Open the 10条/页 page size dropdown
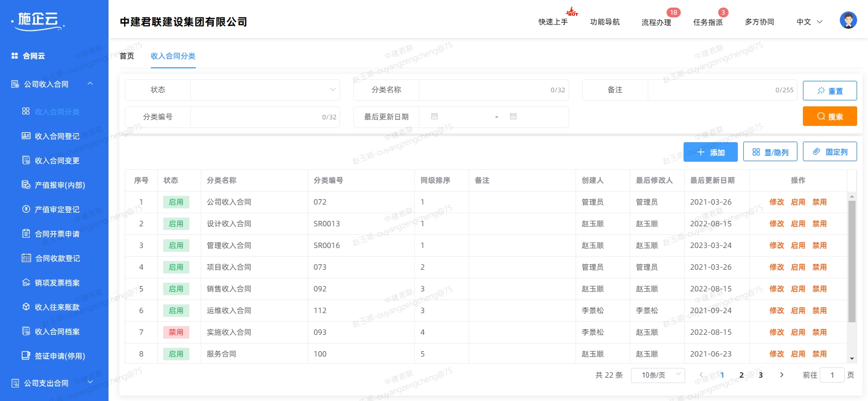The image size is (868, 401). pyautogui.click(x=658, y=375)
